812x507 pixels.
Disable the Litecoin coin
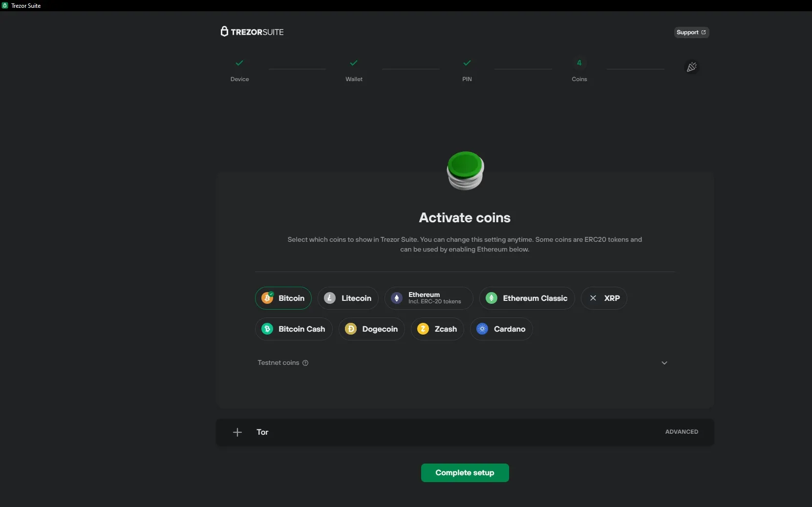click(348, 298)
